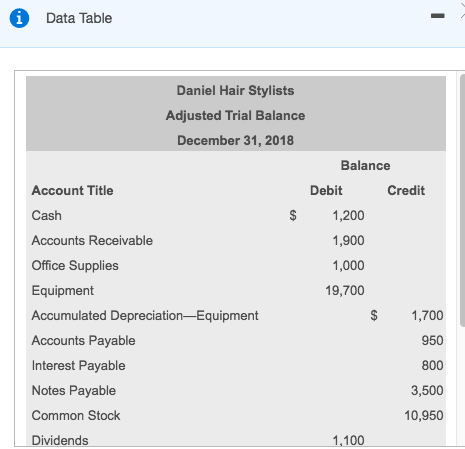
Task: Select Accumulated Depreciation—Equipment row label
Action: click(x=145, y=316)
